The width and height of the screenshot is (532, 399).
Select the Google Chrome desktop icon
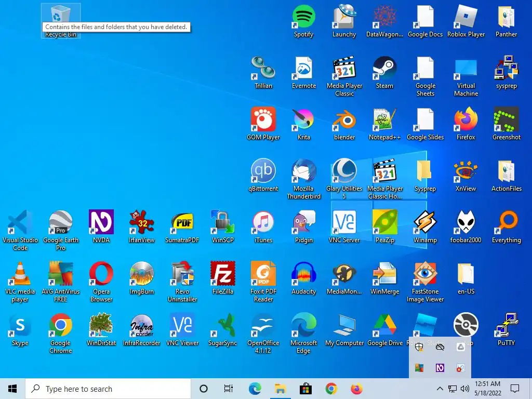(x=61, y=334)
